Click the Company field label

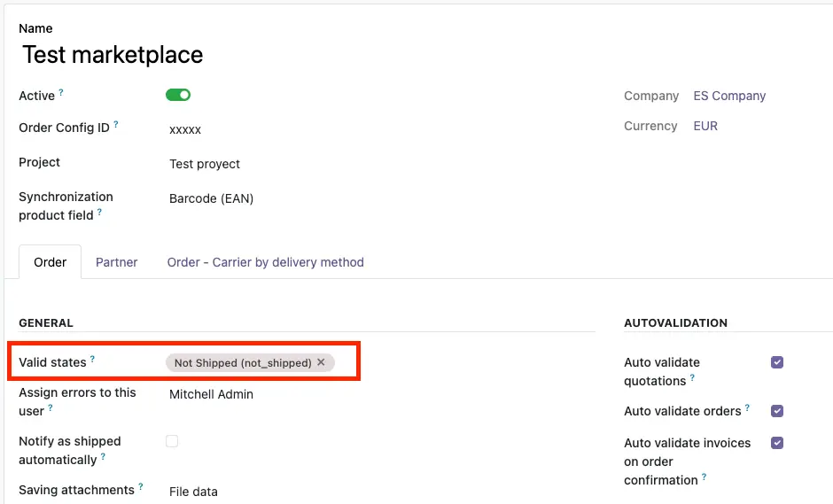point(651,97)
